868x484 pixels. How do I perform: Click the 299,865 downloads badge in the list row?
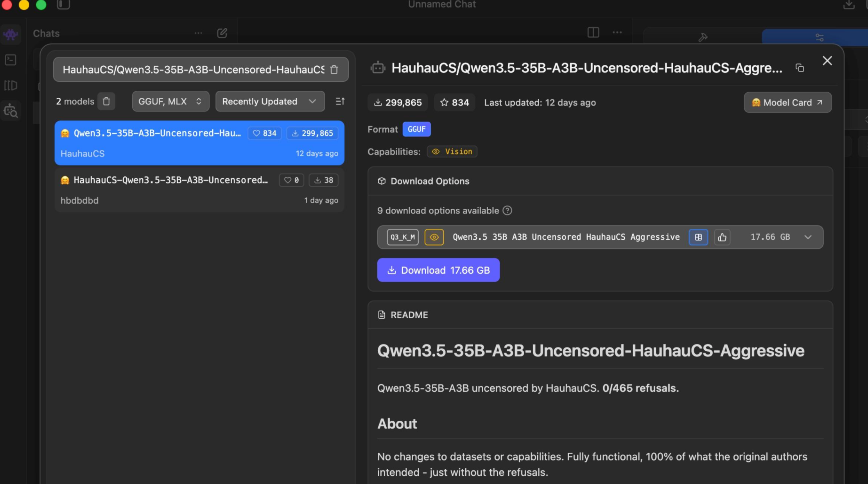312,133
